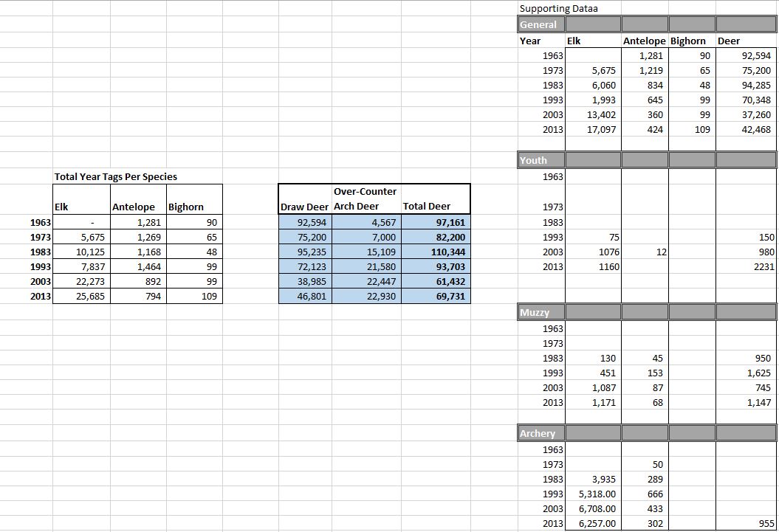Select cell with value 37,260
The width and height of the screenshot is (779, 532).
tap(746, 114)
